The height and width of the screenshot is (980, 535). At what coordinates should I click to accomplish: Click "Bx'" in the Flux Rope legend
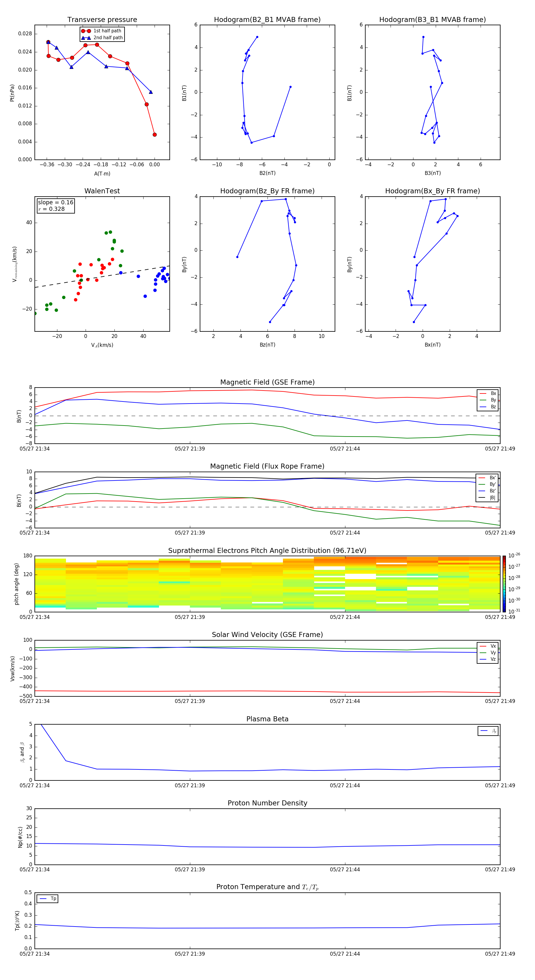pos(493,478)
